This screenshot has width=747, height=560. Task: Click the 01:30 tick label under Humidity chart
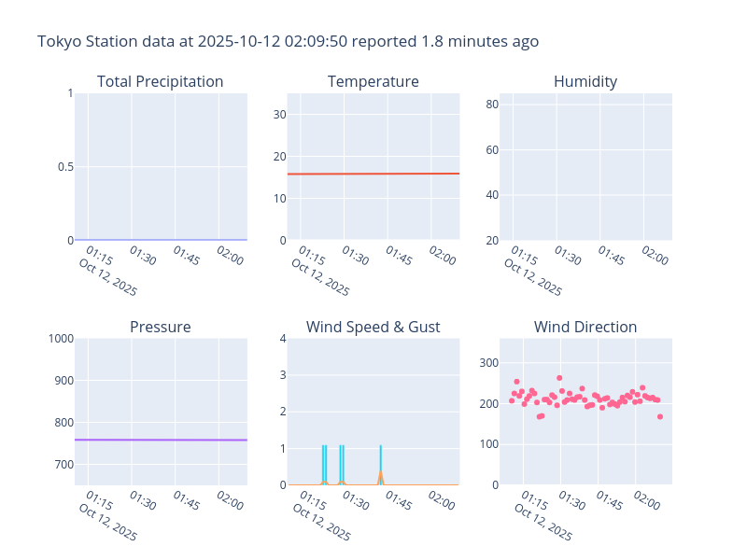[x=567, y=256]
